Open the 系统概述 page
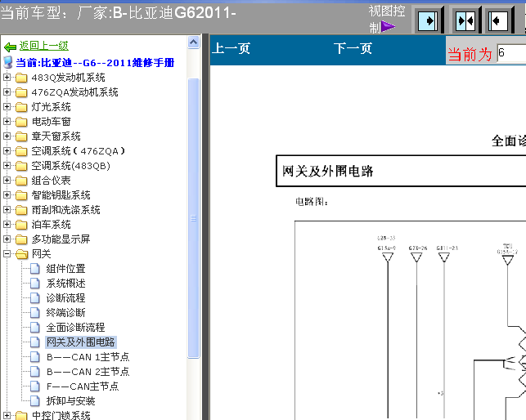The width and height of the screenshot is (526, 420). click(65, 284)
